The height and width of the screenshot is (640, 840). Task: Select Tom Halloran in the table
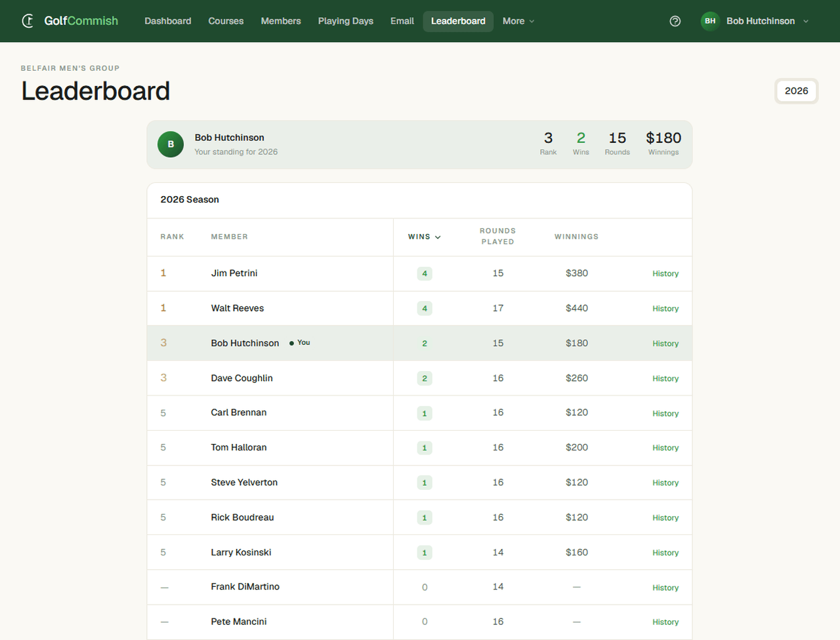pyautogui.click(x=239, y=447)
